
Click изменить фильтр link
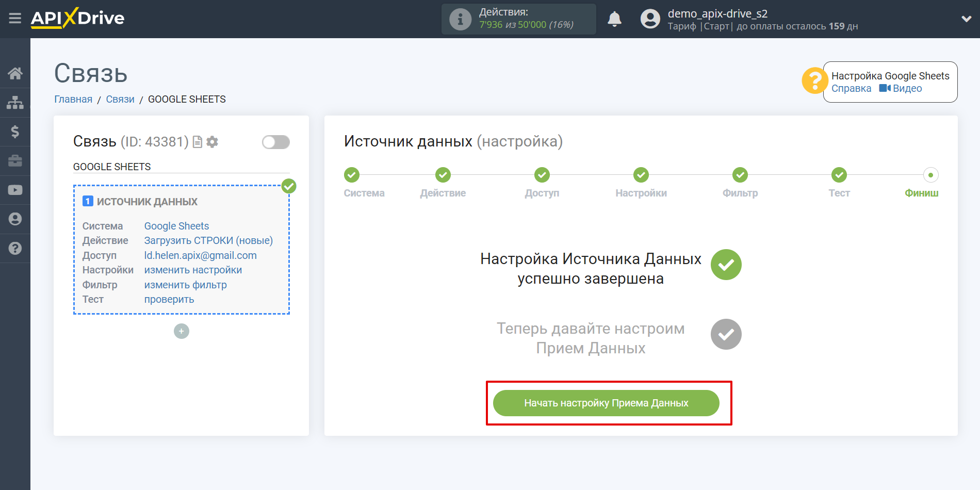coord(185,285)
